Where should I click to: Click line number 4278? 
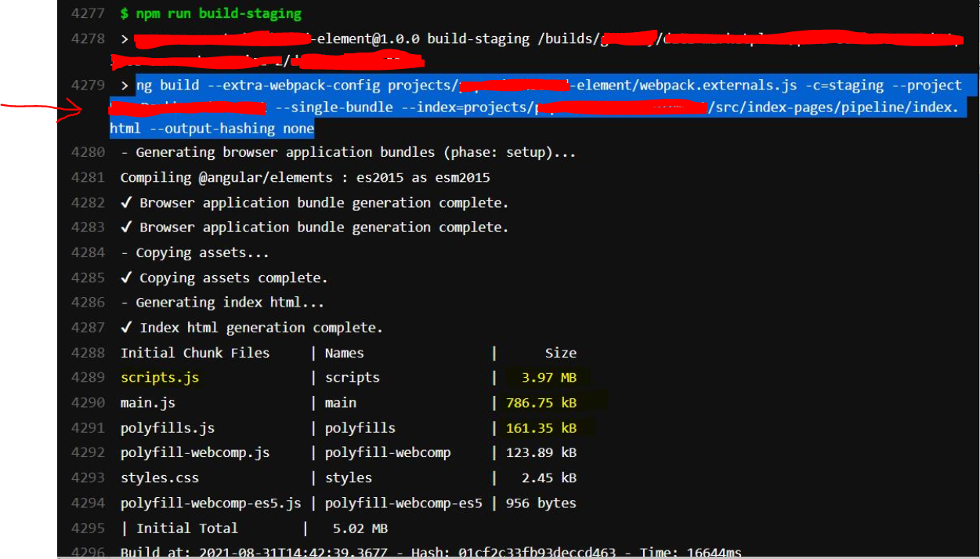click(x=88, y=39)
